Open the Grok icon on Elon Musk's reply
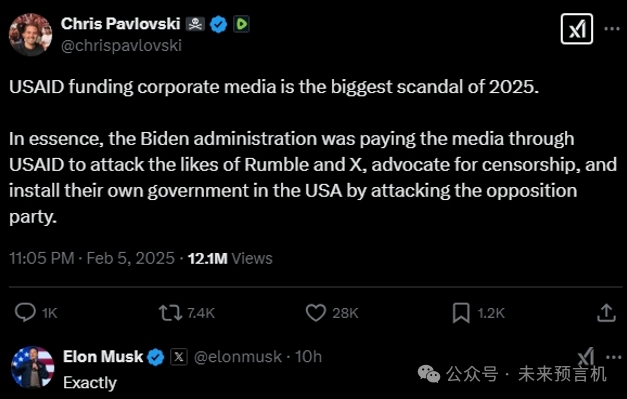This screenshot has width=627, height=399. click(586, 356)
